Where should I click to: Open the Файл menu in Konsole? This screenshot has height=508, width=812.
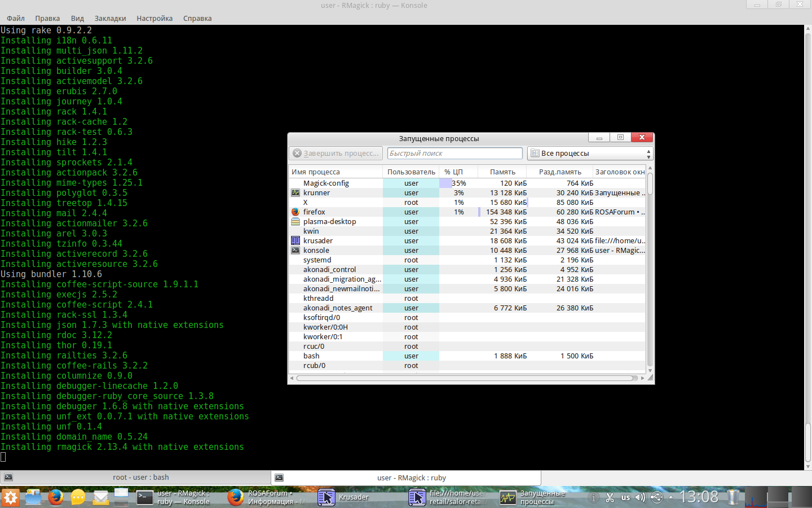[15, 18]
